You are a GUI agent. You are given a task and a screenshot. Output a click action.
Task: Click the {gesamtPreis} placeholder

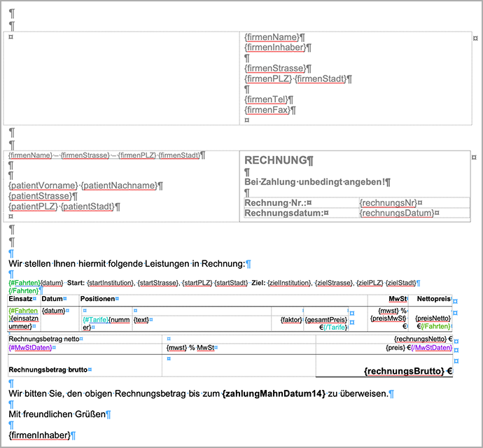pos(326,320)
